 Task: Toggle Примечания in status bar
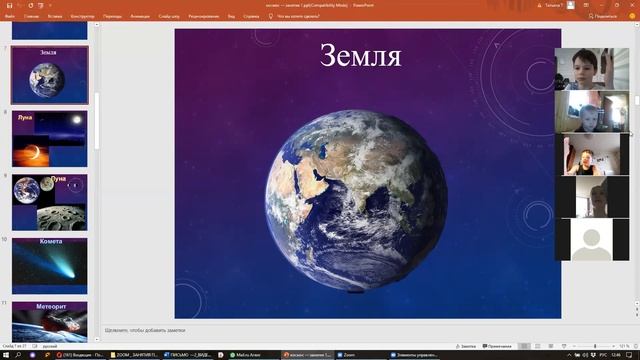(x=497, y=346)
